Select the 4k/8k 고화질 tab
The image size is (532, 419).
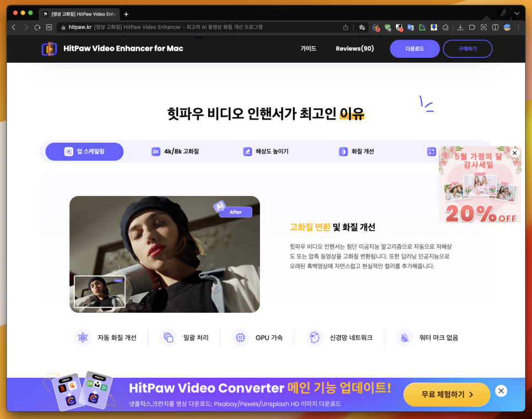point(175,151)
